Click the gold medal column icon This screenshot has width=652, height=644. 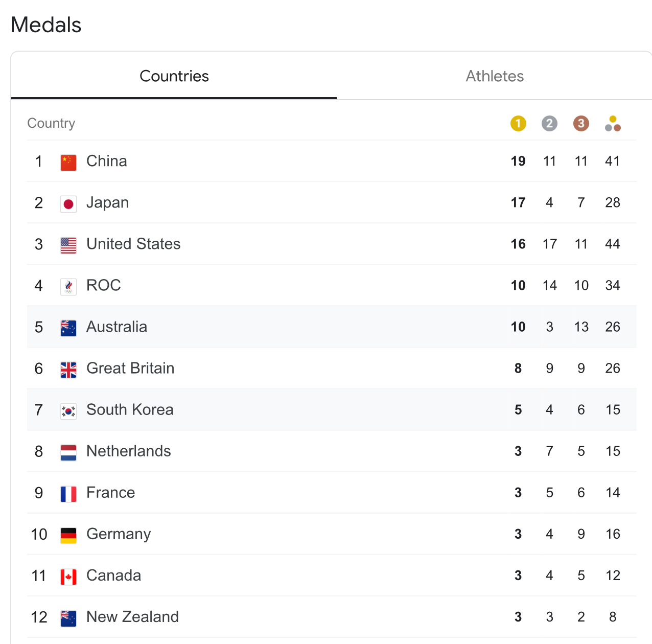tap(518, 123)
